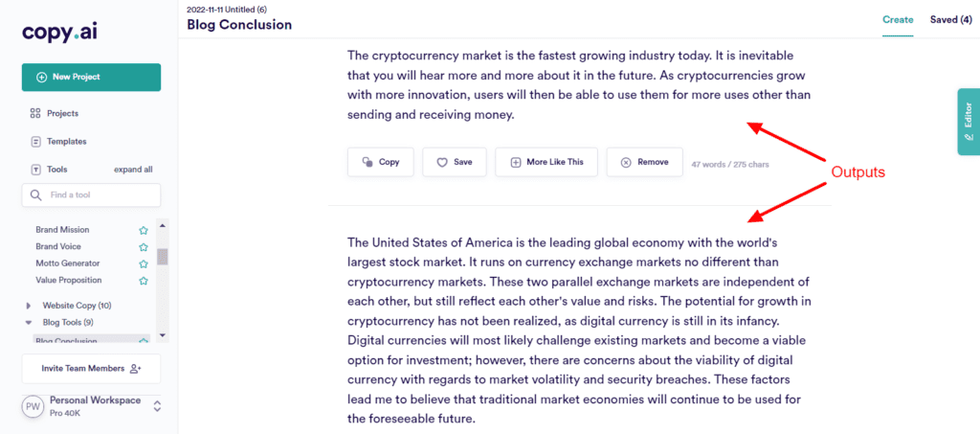Remove the first output
Image resolution: width=980 pixels, height=434 pixels.
(x=644, y=162)
